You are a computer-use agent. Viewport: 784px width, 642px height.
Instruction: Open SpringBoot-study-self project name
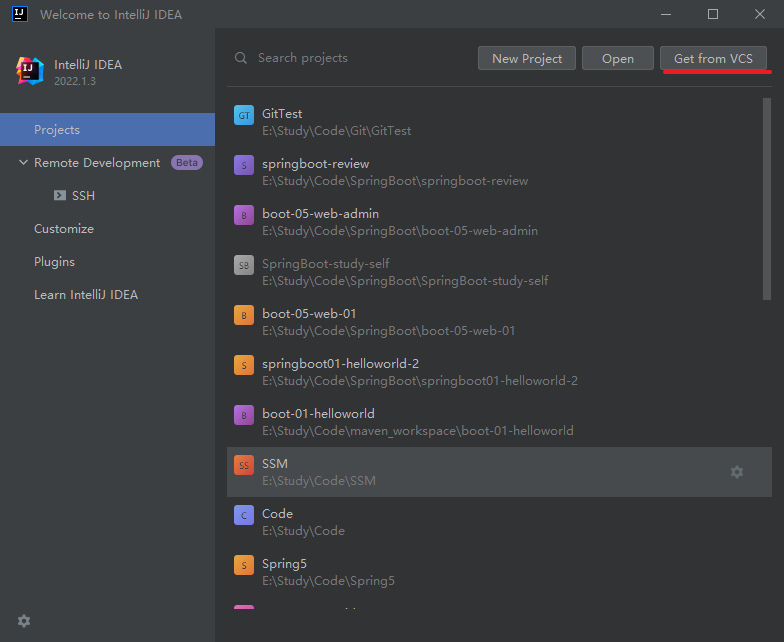point(326,264)
